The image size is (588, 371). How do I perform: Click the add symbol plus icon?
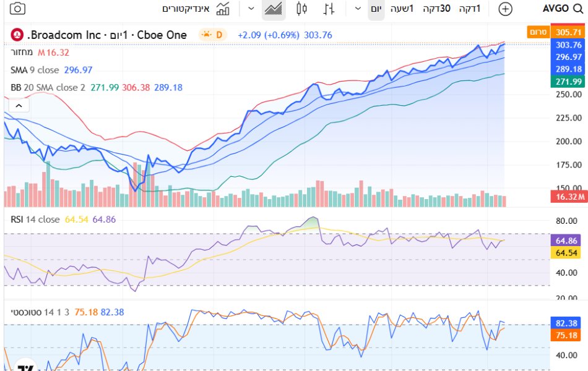[506, 9]
